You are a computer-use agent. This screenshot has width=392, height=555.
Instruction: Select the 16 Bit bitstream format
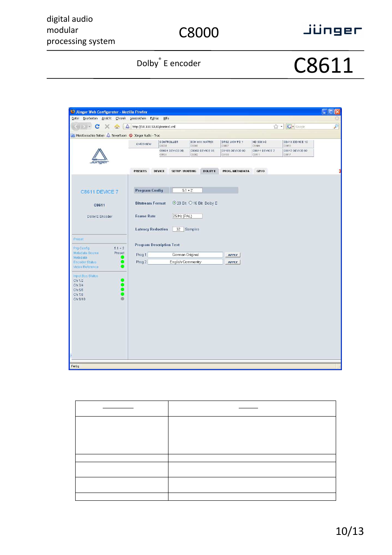191,203
